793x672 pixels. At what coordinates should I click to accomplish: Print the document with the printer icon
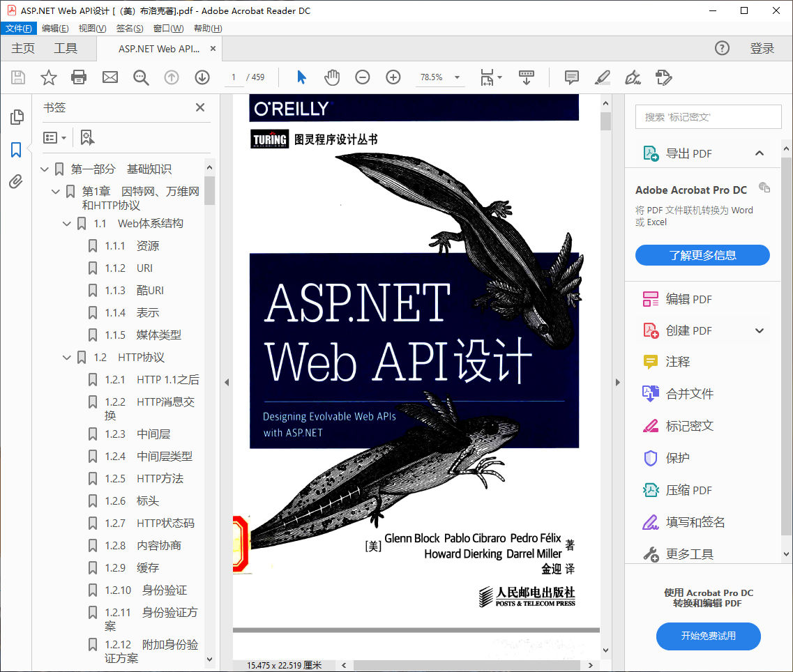(79, 77)
